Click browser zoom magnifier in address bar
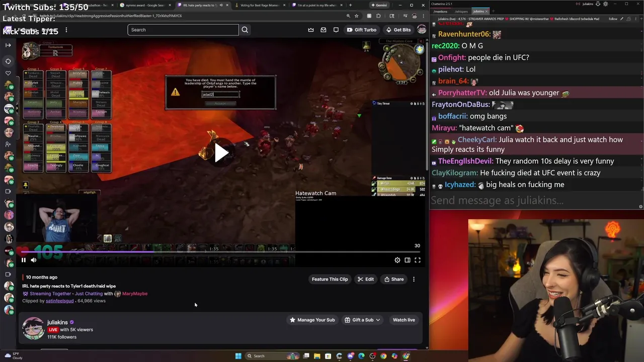 [348, 16]
